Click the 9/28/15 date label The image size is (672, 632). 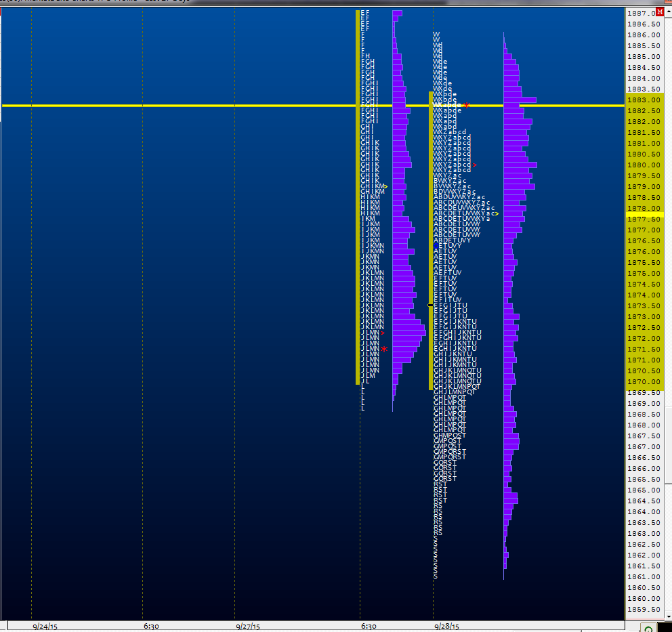click(446, 627)
